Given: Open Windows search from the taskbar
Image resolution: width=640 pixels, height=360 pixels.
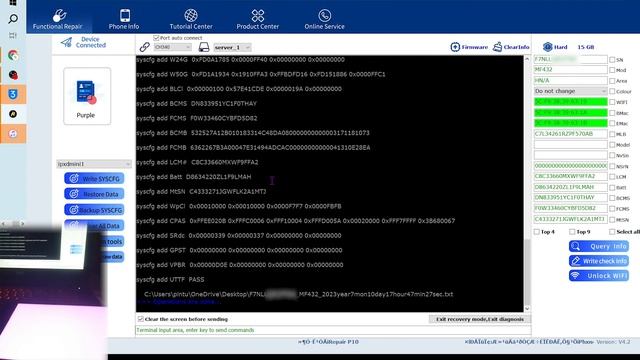Looking at the screenshot, I should (x=13, y=19).
